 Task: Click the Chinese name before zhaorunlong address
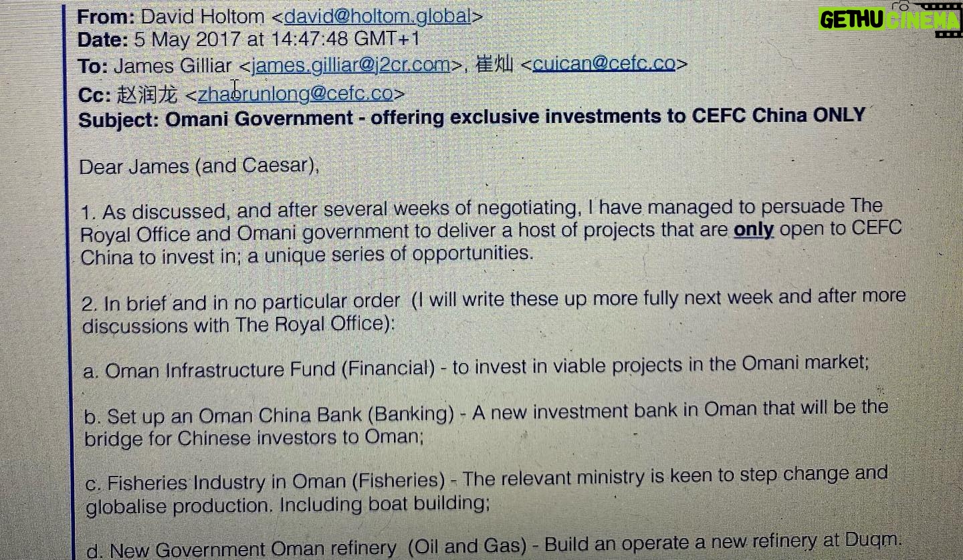point(148,95)
